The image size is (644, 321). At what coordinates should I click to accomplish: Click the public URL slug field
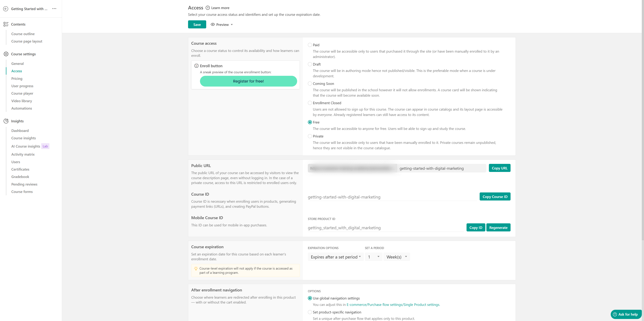(x=441, y=169)
